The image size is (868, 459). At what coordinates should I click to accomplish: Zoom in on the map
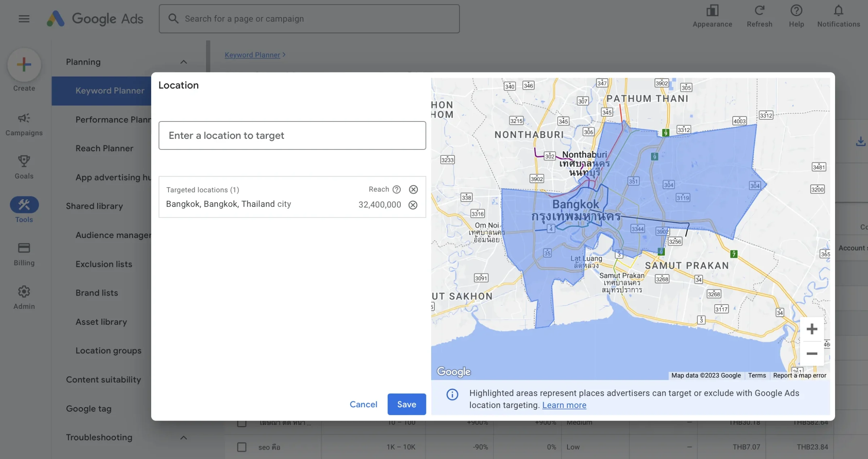pos(812,329)
